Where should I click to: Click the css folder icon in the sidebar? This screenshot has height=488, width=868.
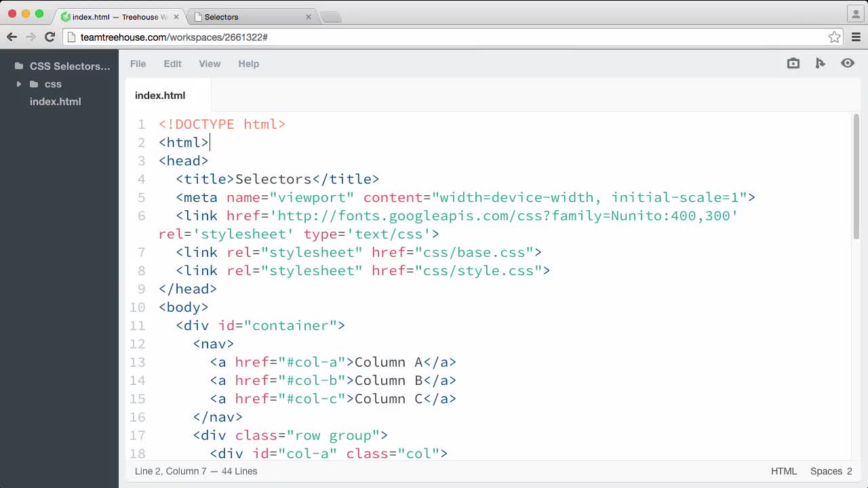tap(34, 84)
